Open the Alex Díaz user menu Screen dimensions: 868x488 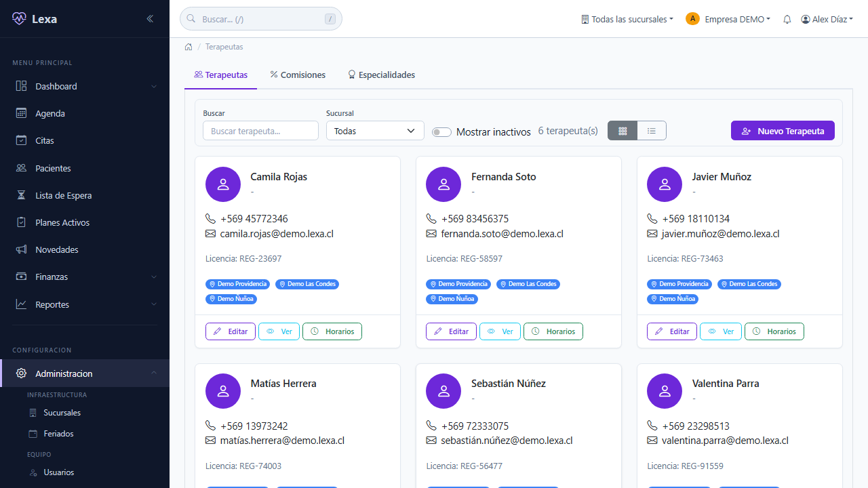(x=827, y=20)
